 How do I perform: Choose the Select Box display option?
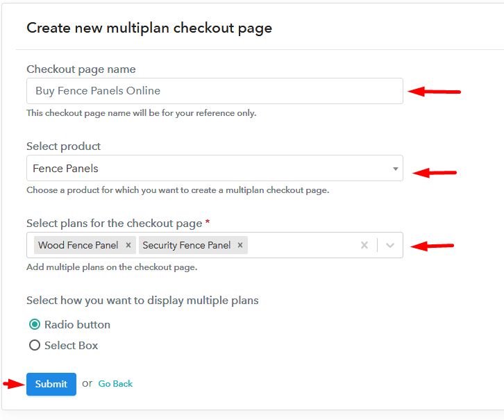35,346
